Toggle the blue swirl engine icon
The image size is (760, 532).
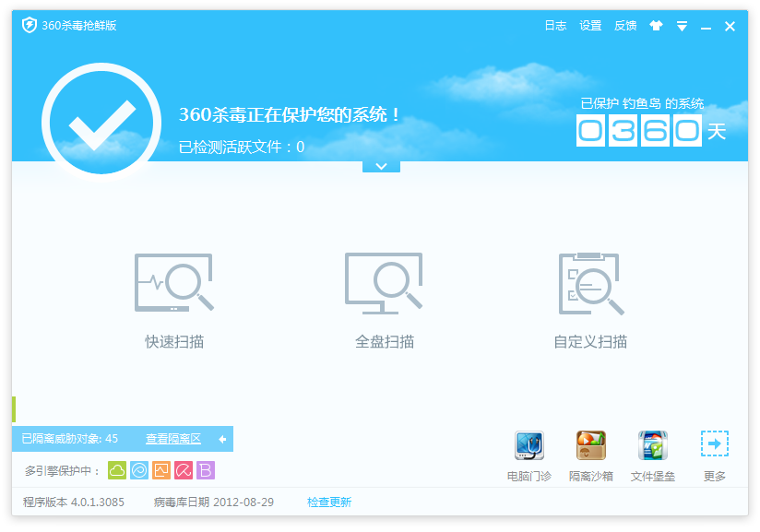[139, 470]
